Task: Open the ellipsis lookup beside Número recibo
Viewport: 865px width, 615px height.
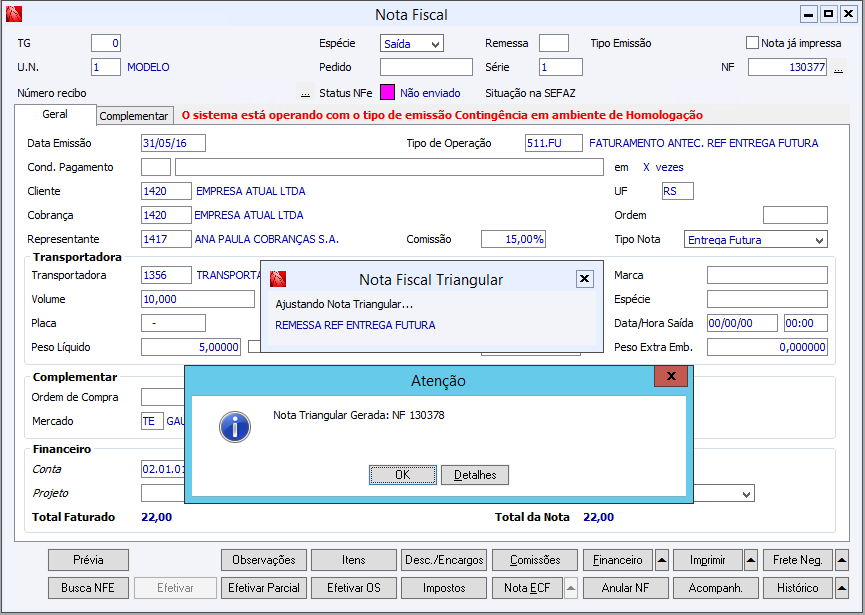Action: (305, 93)
